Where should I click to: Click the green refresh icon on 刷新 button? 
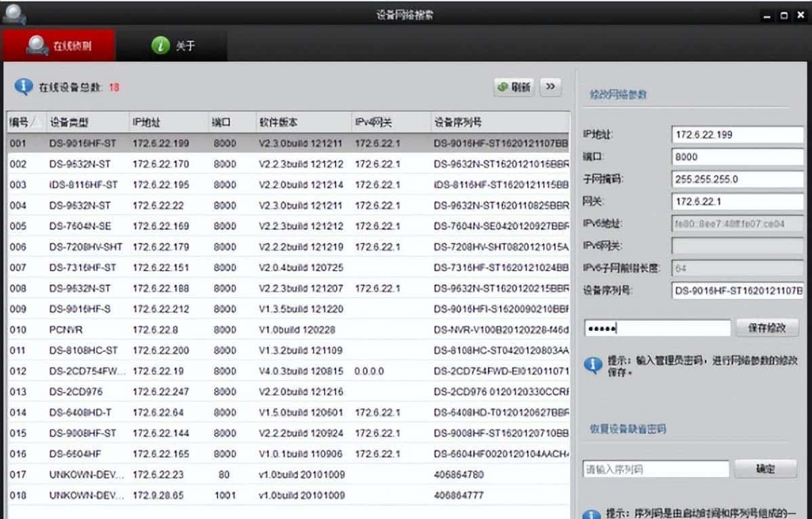pos(502,87)
